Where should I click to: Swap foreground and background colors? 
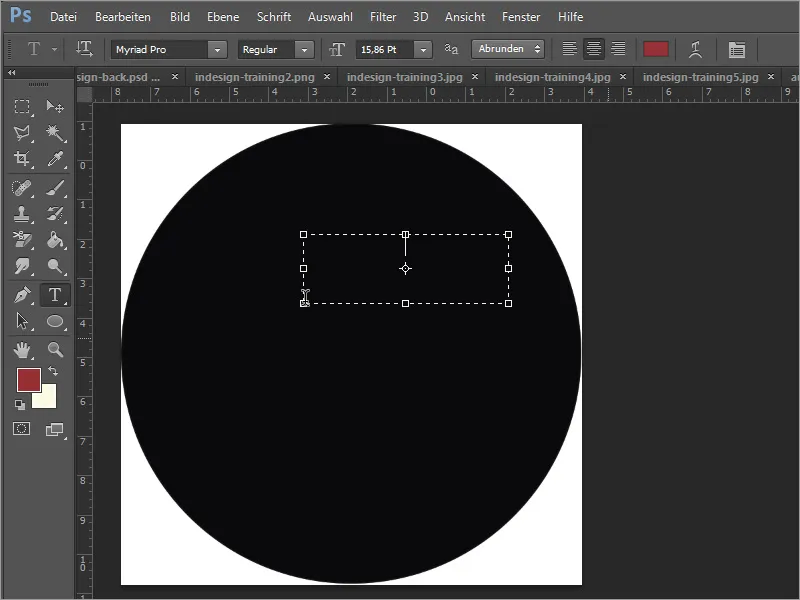point(53,371)
